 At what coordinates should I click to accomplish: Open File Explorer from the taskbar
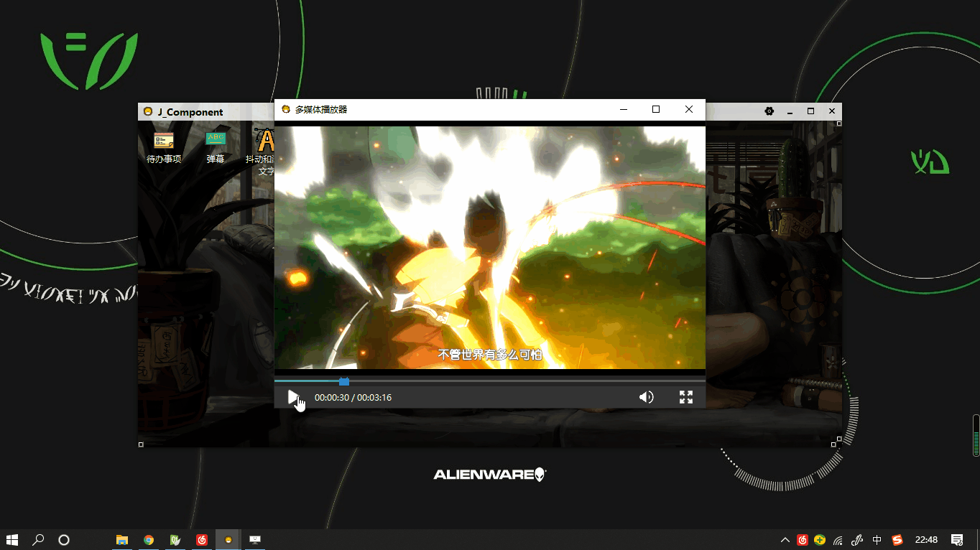[122, 540]
